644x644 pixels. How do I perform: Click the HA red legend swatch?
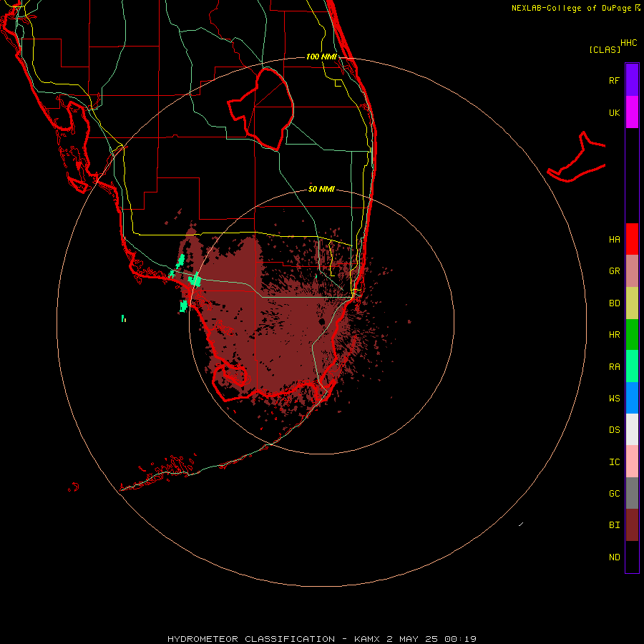(x=632, y=239)
